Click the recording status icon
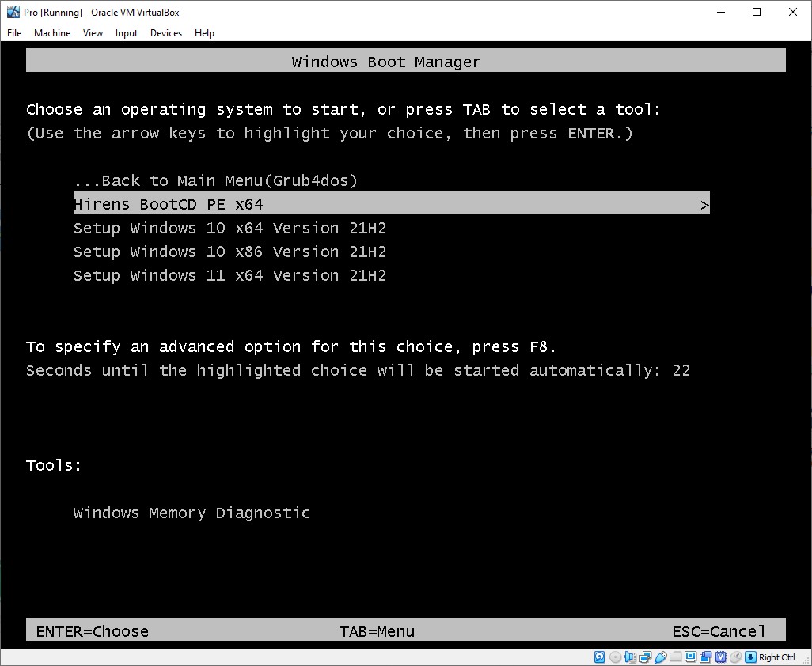The width and height of the screenshot is (812, 666). [705, 657]
